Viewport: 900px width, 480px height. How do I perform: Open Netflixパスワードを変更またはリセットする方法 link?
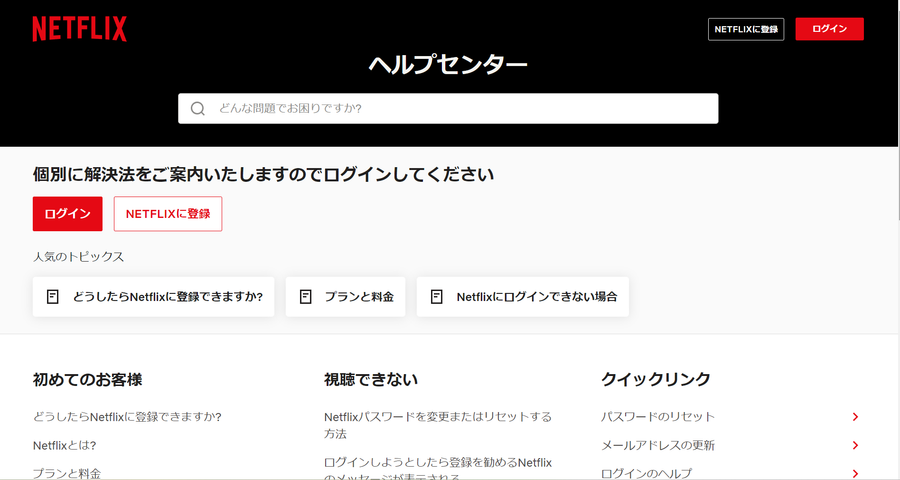point(438,425)
